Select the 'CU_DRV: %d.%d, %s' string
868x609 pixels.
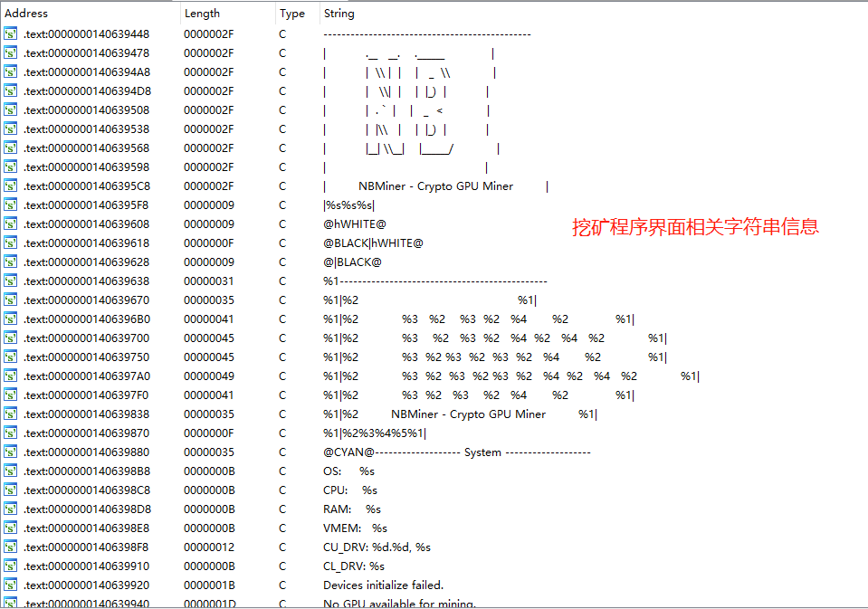pyautogui.click(x=377, y=547)
